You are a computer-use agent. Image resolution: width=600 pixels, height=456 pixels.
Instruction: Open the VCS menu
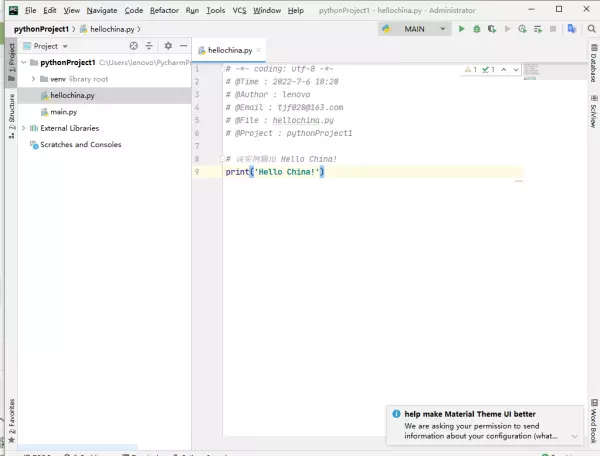pos(239,10)
